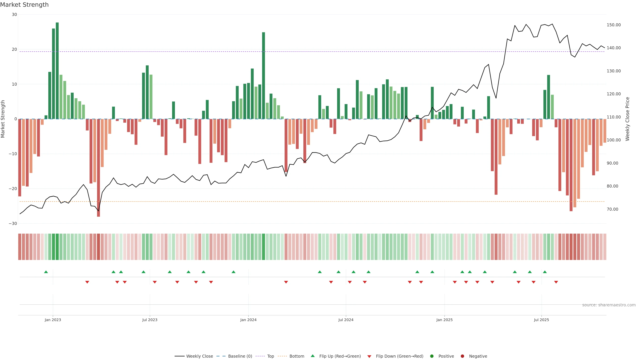Click the green Flip Up triangle legend icon
Viewport: 644px width, 362px height.
tap(312, 356)
